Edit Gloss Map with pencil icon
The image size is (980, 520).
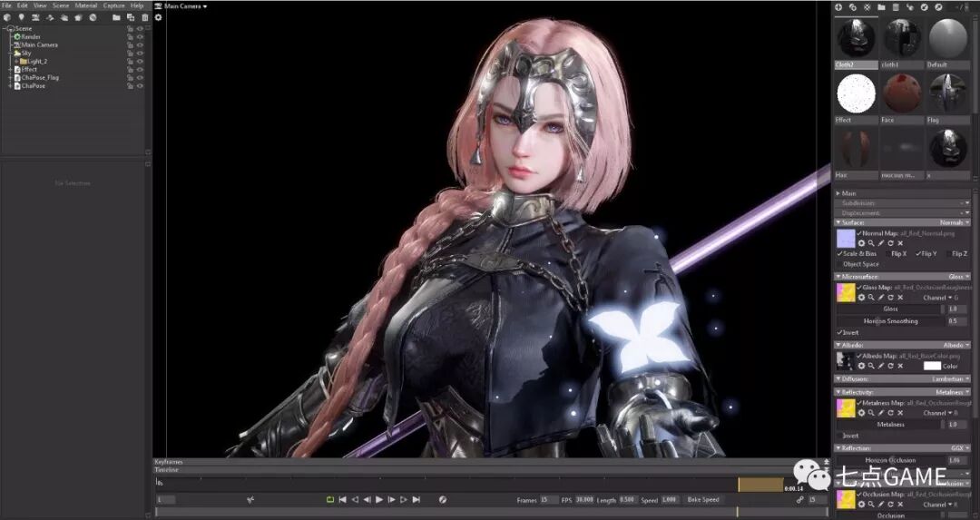881,298
